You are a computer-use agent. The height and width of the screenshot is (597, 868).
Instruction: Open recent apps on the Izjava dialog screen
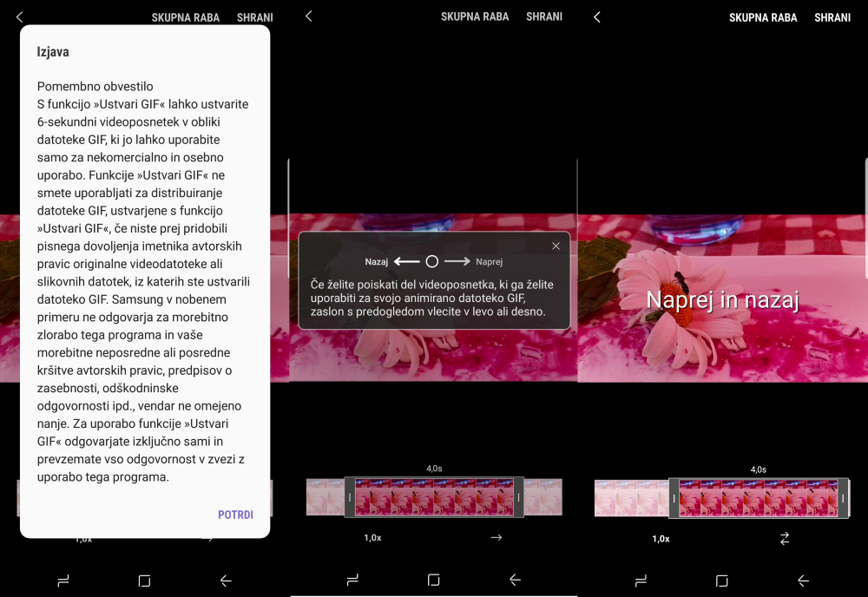click(x=63, y=581)
